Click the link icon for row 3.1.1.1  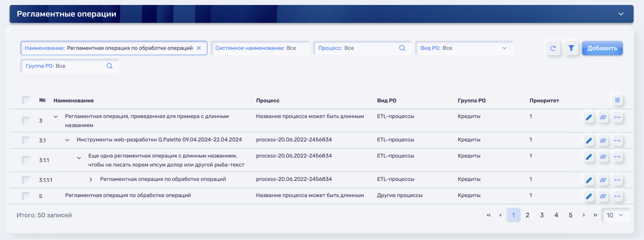click(x=603, y=180)
